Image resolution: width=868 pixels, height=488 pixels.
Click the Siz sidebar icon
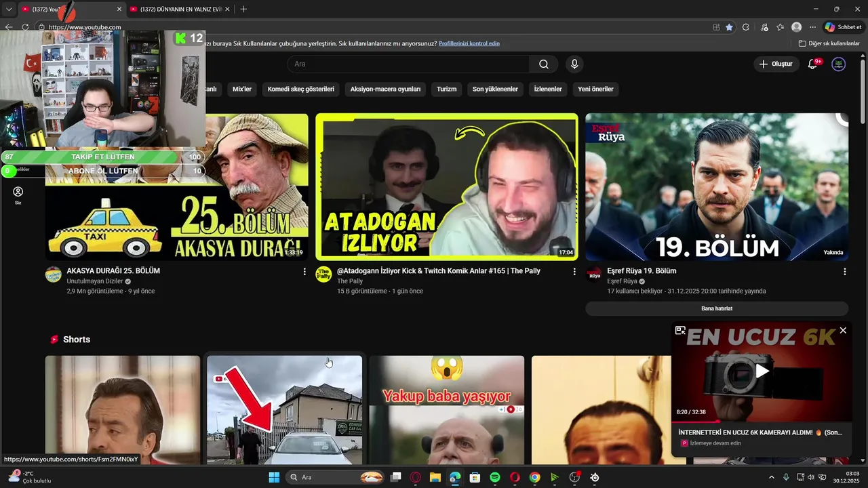click(18, 196)
